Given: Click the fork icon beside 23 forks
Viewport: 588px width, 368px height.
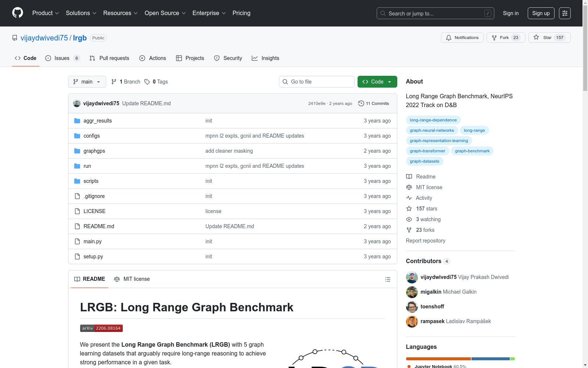Looking at the screenshot, I should [x=409, y=230].
